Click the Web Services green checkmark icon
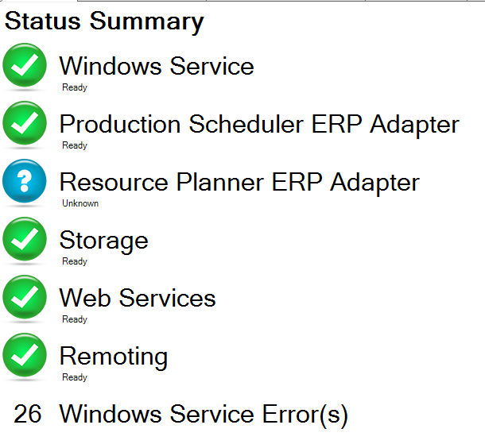Viewport: 485px width, 448px height. 25,297
